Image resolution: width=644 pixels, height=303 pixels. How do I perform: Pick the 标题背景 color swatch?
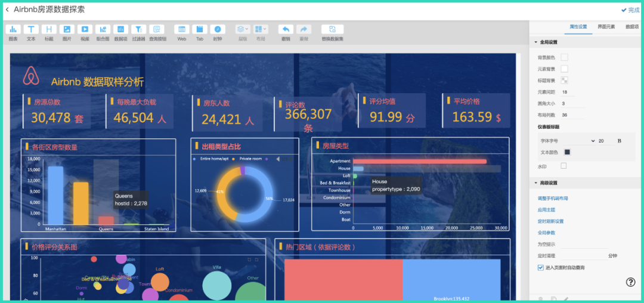coord(564,80)
